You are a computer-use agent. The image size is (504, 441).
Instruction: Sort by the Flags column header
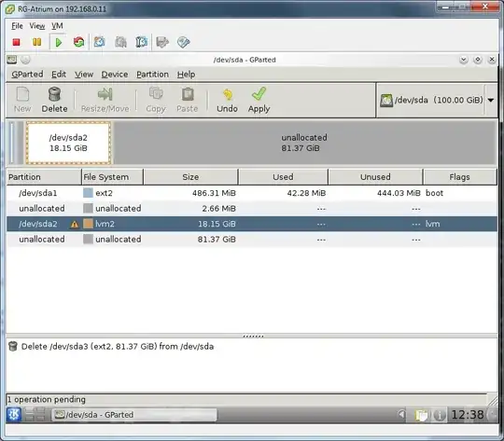[x=459, y=177]
